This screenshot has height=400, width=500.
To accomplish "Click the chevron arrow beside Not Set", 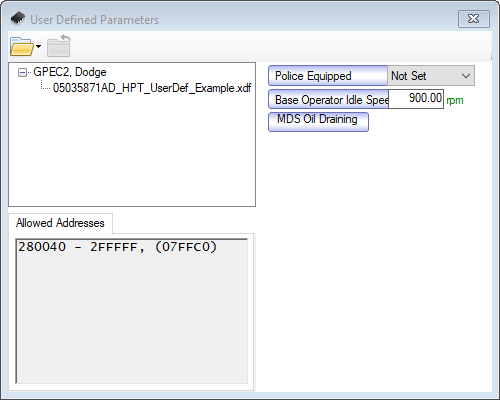I will 466,76.
